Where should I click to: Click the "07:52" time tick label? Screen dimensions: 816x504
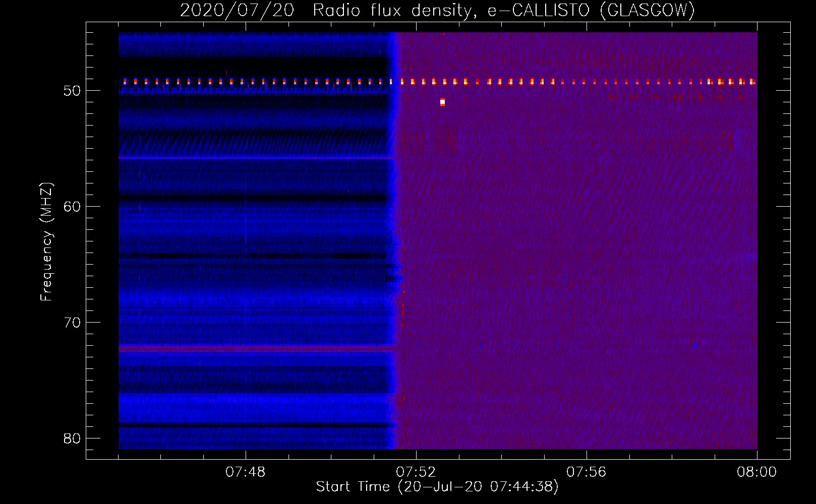pyautogui.click(x=416, y=472)
